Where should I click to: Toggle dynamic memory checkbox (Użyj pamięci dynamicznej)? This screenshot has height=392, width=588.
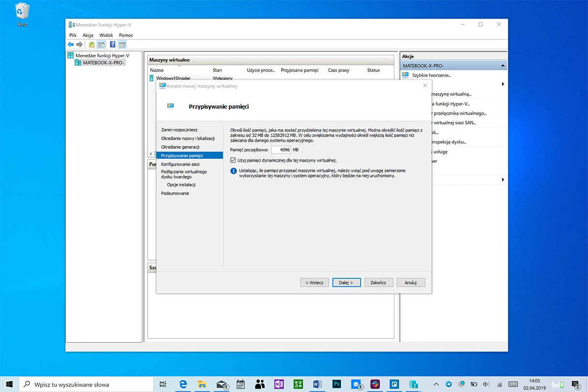coord(233,160)
